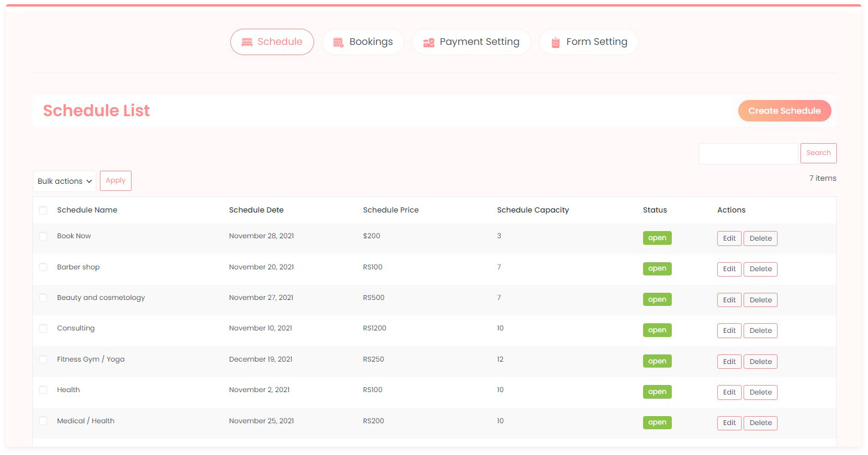Expand the Bulk actions dropdown
This screenshot has height=455, width=868.
(65, 181)
